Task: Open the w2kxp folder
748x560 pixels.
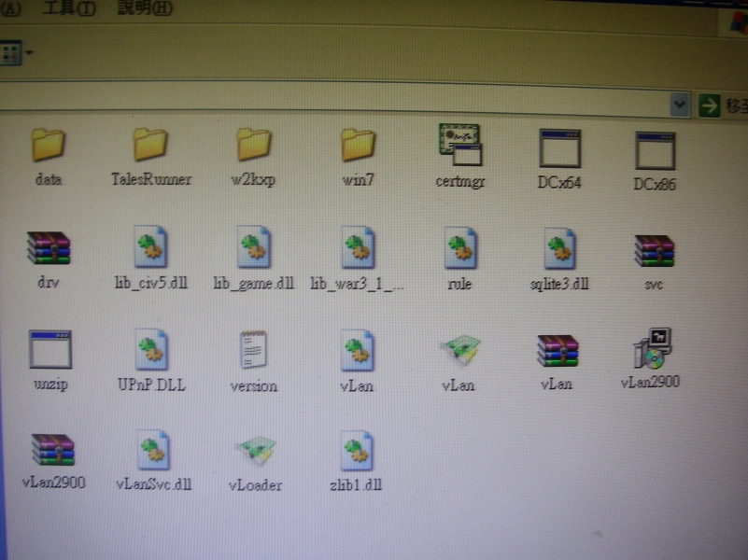Action: (252, 149)
